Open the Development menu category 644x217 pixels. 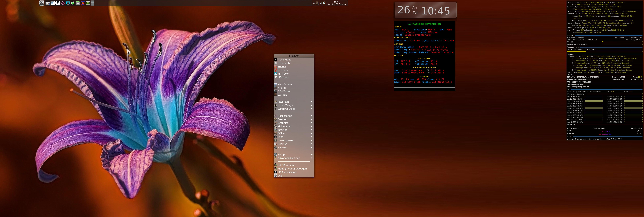tap(294, 140)
